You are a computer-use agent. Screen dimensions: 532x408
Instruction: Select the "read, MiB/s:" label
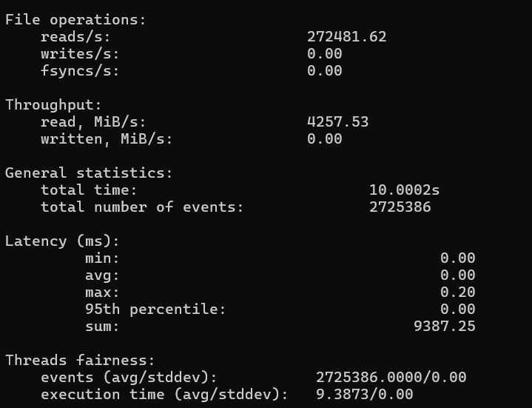click(x=93, y=122)
